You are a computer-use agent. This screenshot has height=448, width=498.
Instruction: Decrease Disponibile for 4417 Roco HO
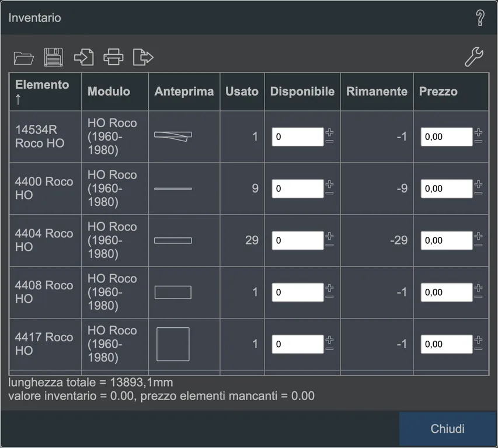click(329, 349)
